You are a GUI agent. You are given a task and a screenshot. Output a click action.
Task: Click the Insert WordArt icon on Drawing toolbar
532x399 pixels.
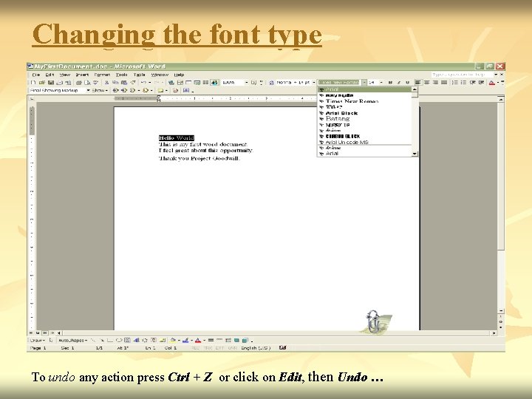click(137, 340)
